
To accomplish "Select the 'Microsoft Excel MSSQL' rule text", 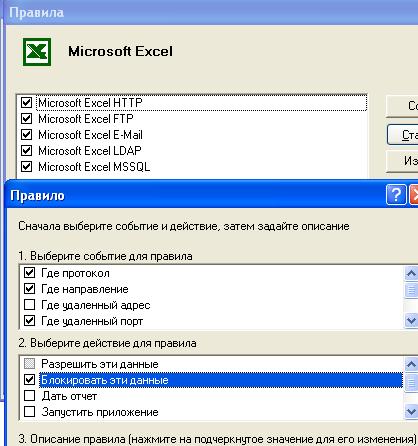I will point(94,167).
